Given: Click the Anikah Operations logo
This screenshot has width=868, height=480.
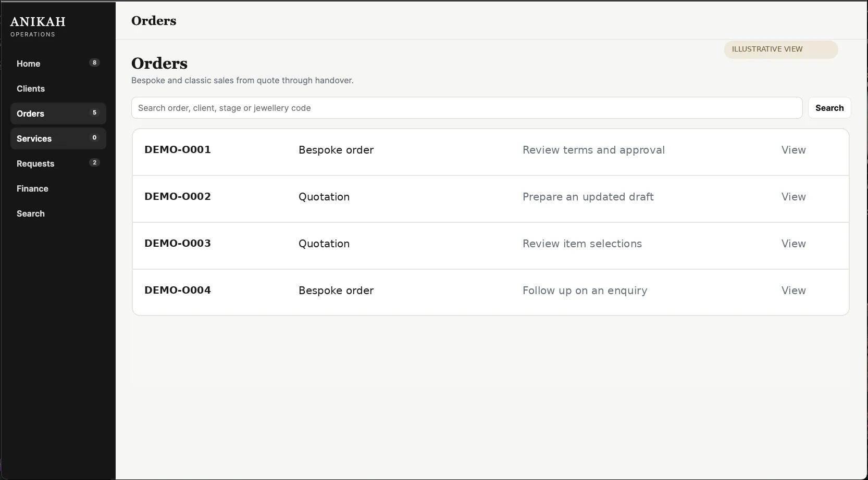Looking at the screenshot, I should (x=38, y=27).
